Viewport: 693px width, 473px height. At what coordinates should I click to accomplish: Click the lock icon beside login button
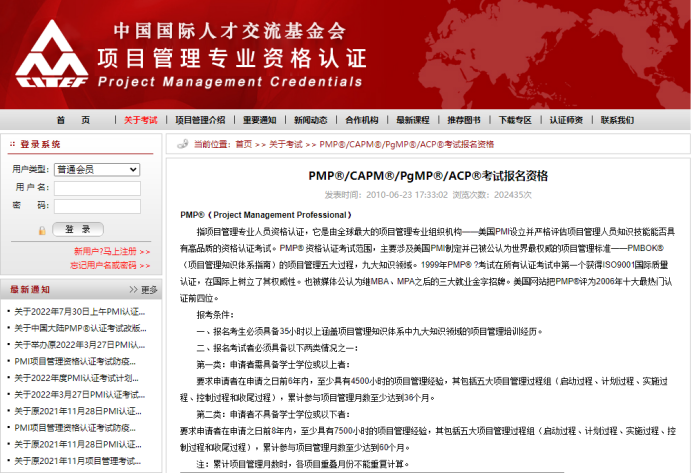(42, 230)
